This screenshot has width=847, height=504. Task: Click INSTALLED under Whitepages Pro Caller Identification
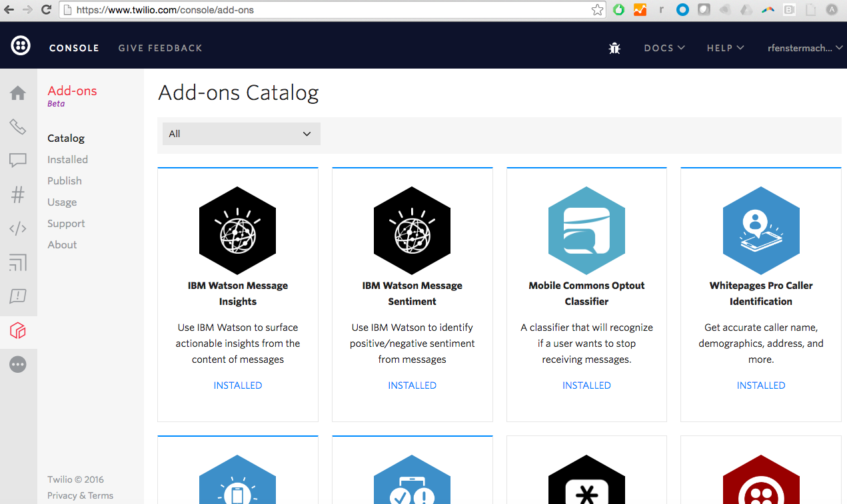click(x=761, y=385)
